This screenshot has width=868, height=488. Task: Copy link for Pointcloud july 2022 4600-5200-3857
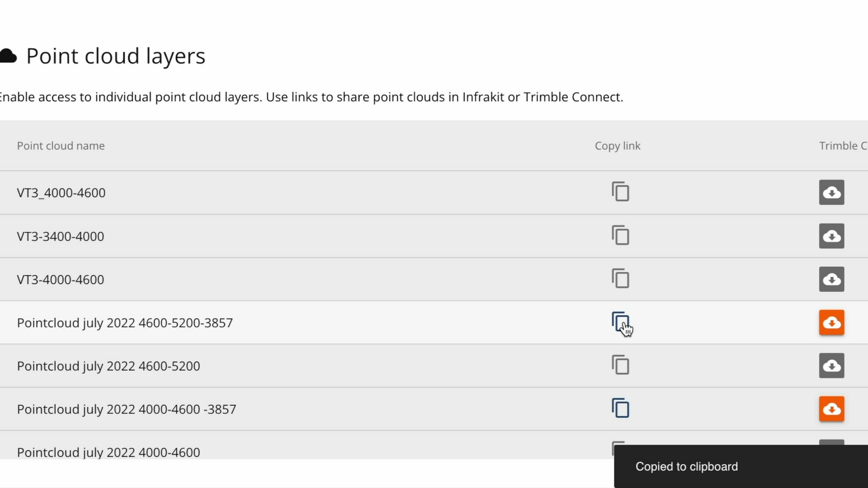[620, 322]
